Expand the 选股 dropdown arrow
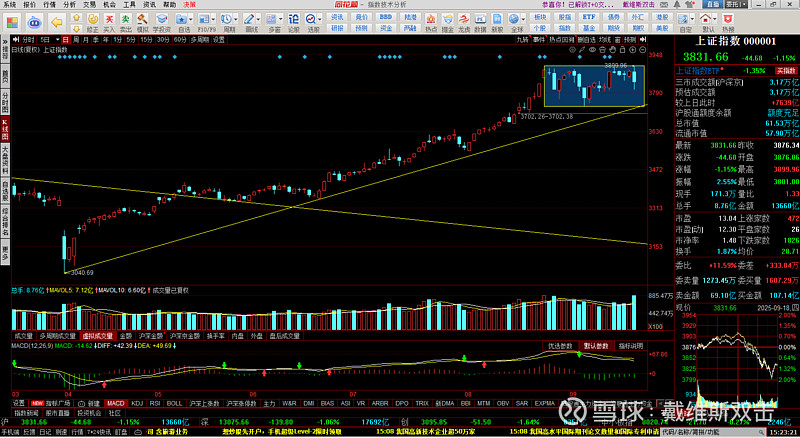This screenshot has height=438, width=800. tap(320, 19)
